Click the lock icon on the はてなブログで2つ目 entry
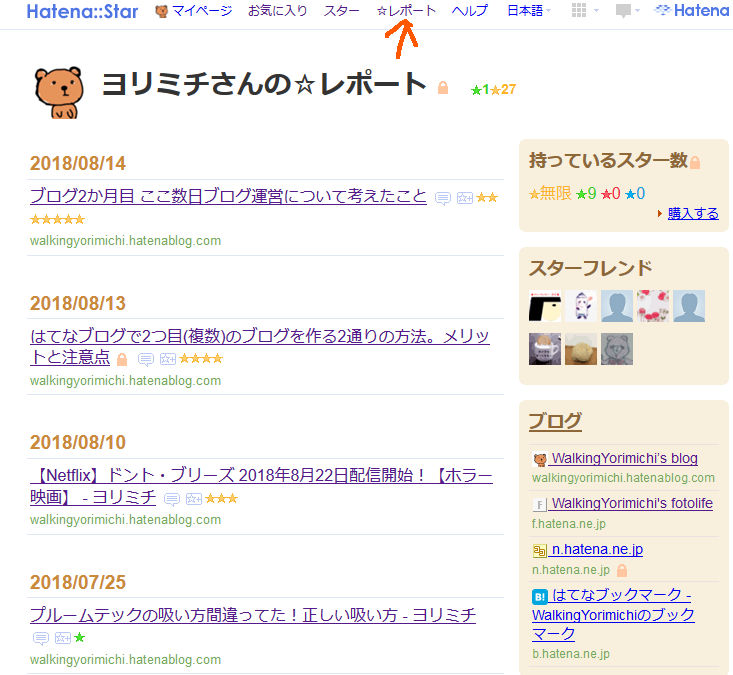The image size is (733, 675). (x=122, y=359)
